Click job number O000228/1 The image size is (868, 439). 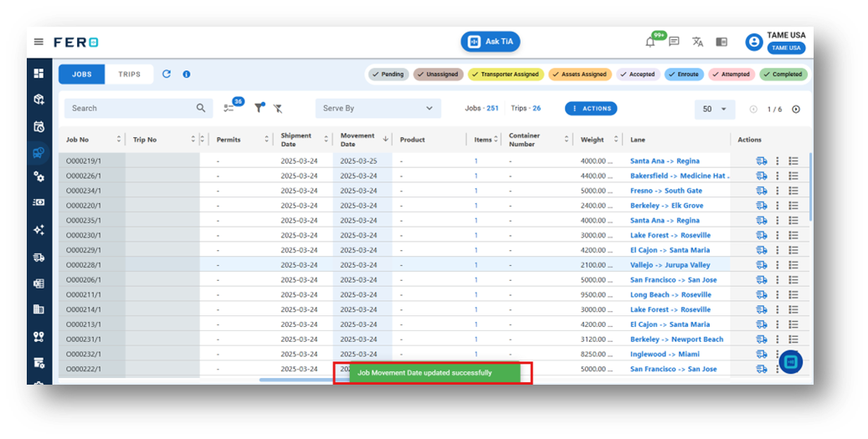pyautogui.click(x=84, y=265)
